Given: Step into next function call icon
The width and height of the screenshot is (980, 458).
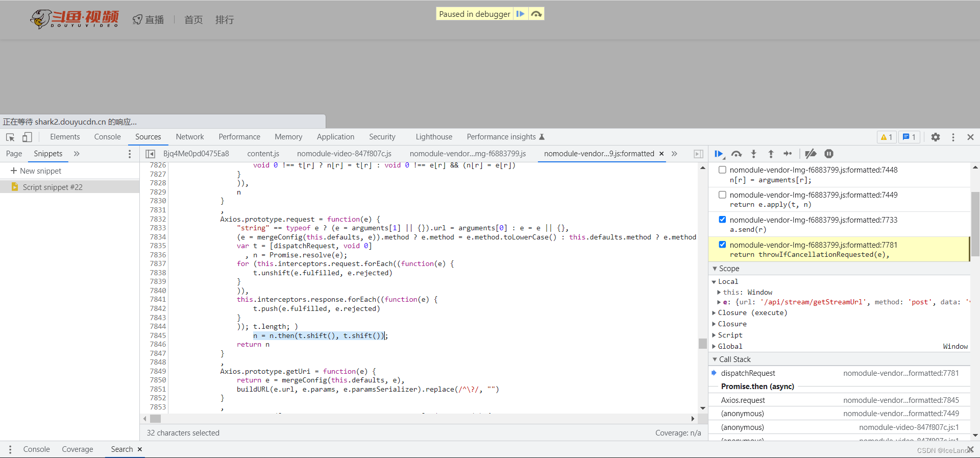Looking at the screenshot, I should pyautogui.click(x=753, y=154).
